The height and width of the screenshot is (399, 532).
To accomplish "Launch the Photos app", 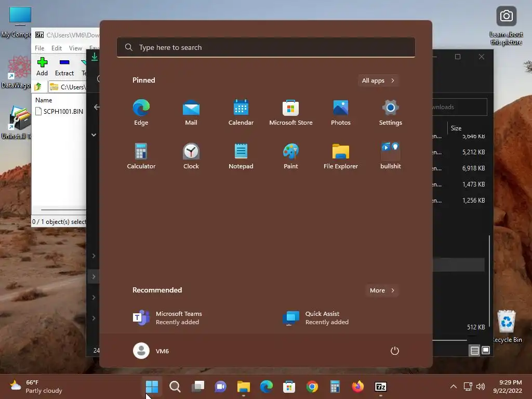I will coord(341,112).
